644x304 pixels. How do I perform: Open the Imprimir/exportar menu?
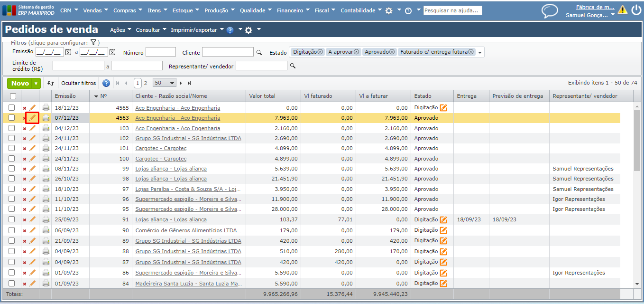coord(197,30)
